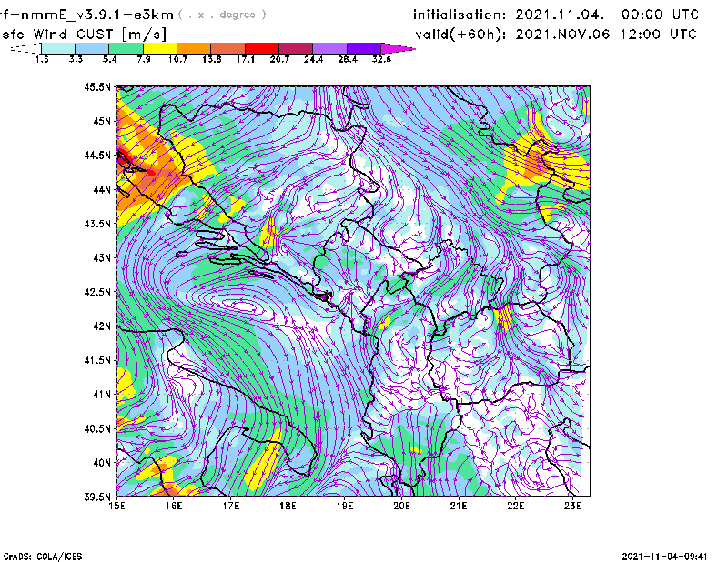
Task: Click the legend value "1.6"
Action: 42,59
